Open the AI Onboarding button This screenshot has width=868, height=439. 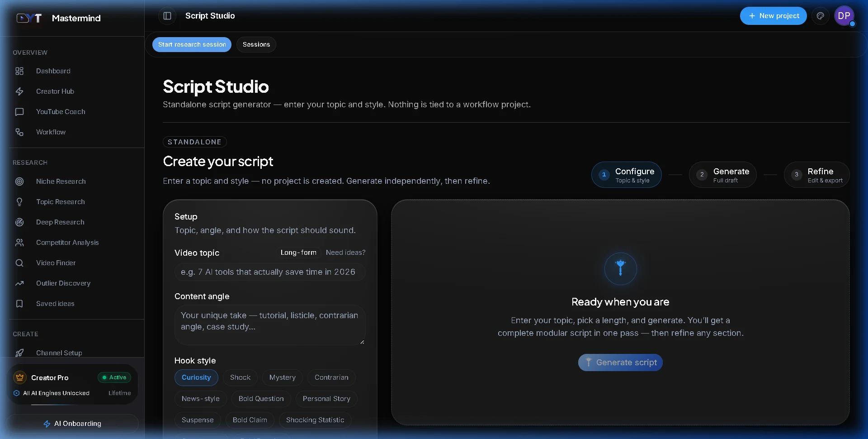(x=72, y=424)
